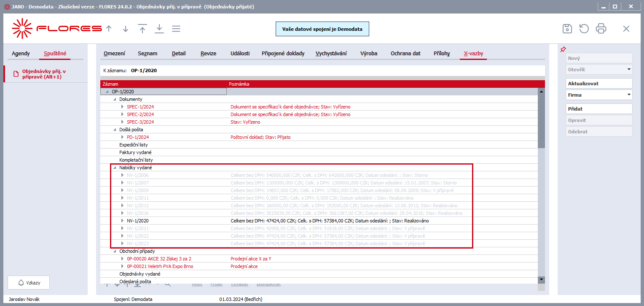This screenshot has height=306, width=644.
Task: Go to next record down arrow
Action: click(x=126, y=29)
